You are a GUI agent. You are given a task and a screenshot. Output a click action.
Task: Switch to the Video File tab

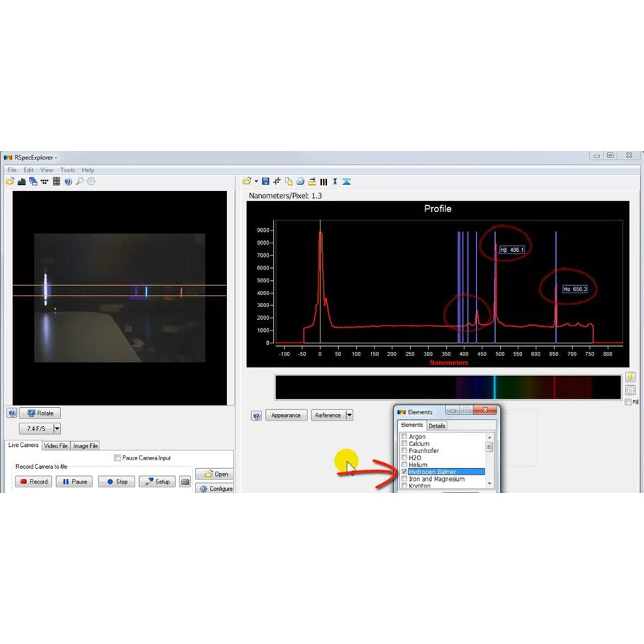click(56, 445)
